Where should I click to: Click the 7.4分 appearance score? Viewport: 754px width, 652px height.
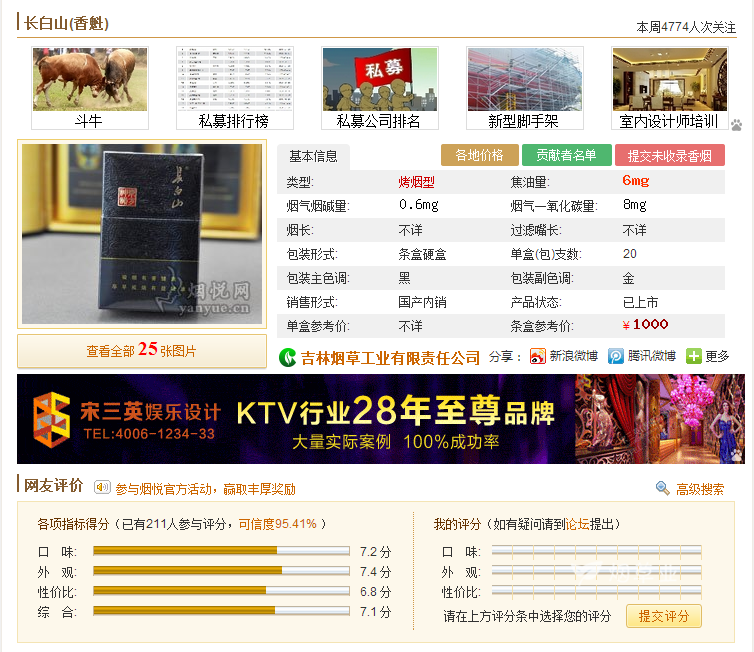click(376, 572)
